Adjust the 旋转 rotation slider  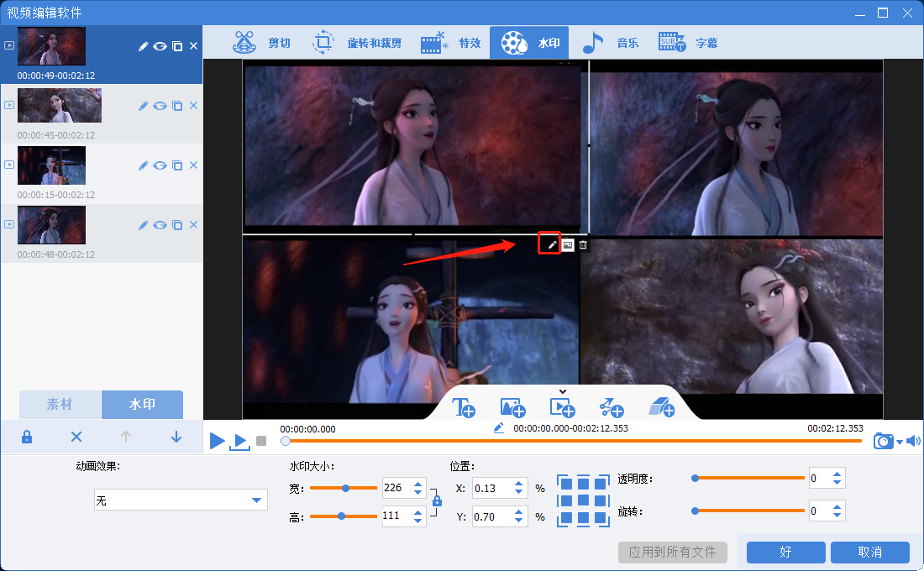tap(749, 511)
